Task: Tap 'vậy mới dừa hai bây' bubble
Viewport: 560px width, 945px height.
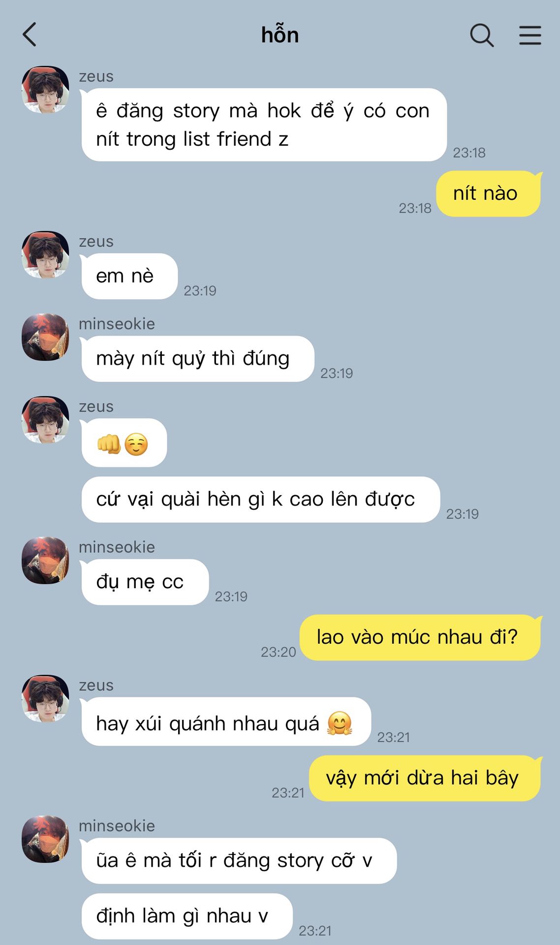Action: pyautogui.click(x=425, y=778)
